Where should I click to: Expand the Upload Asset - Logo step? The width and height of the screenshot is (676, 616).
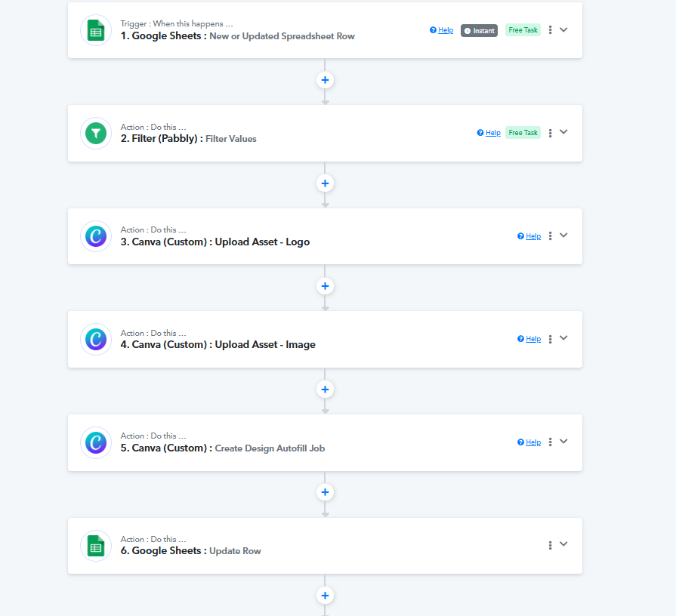pyautogui.click(x=563, y=236)
